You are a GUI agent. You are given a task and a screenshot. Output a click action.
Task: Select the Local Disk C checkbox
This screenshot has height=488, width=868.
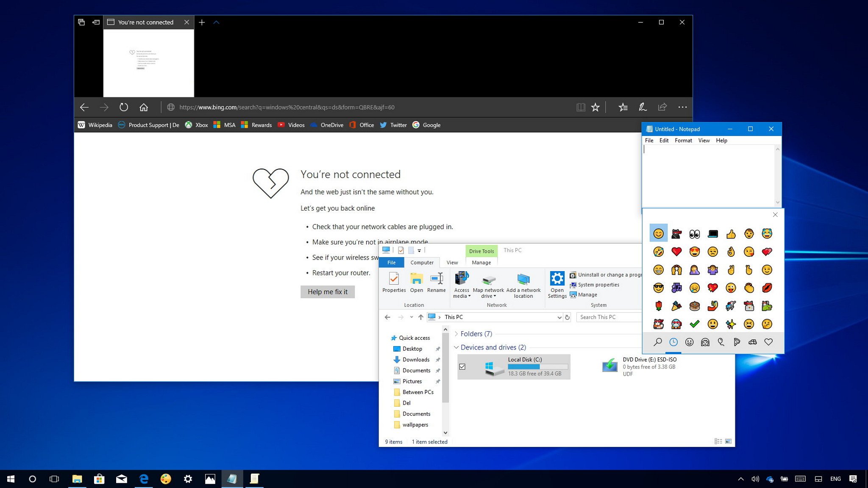[x=462, y=366]
